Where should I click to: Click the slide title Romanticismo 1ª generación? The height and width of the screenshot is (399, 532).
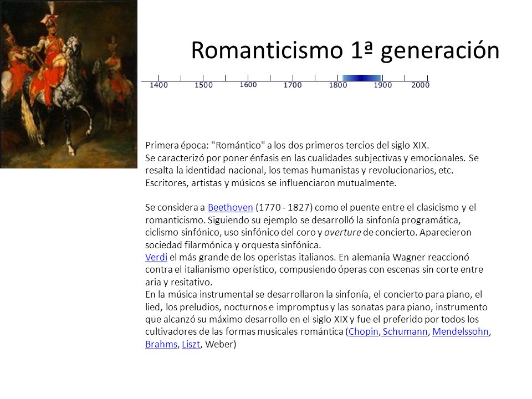[345, 50]
